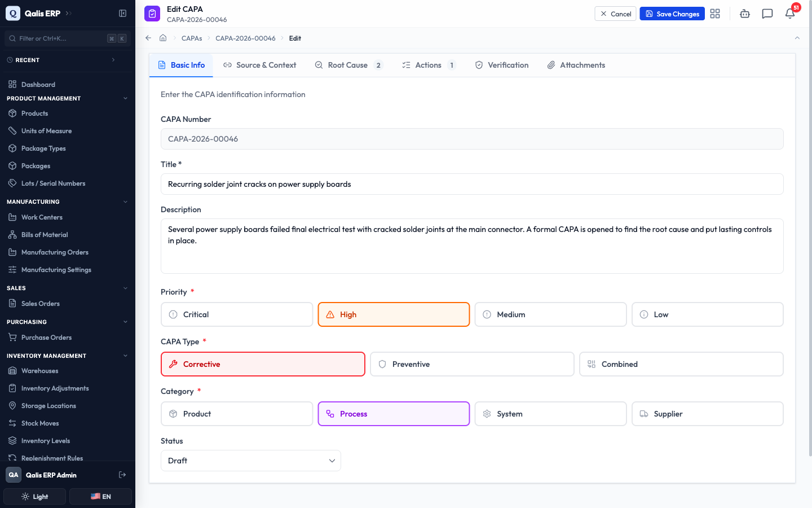Choose Preventive CAPA type
The height and width of the screenshot is (508, 812).
[472, 364]
